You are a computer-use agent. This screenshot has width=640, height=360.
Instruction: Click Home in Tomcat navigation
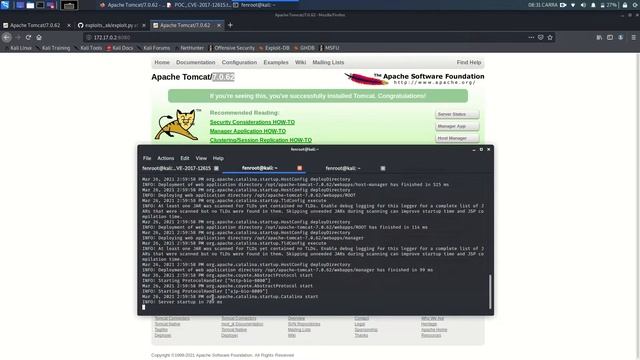coord(162,62)
